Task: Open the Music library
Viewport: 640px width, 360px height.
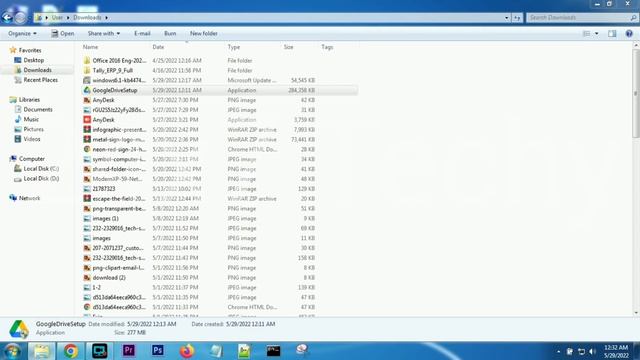Action: click(31, 119)
